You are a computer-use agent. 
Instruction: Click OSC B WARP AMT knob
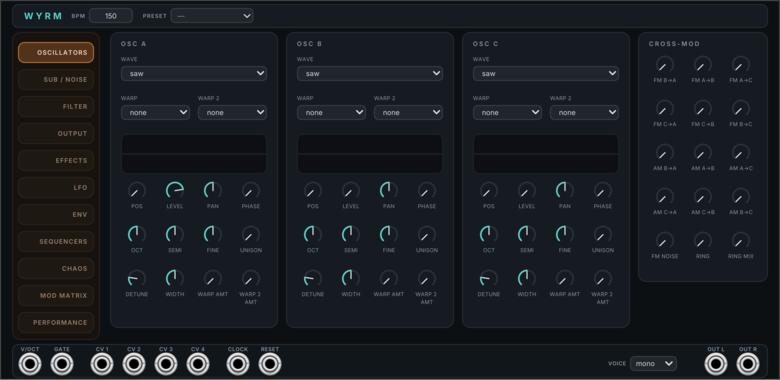pyautogui.click(x=389, y=279)
